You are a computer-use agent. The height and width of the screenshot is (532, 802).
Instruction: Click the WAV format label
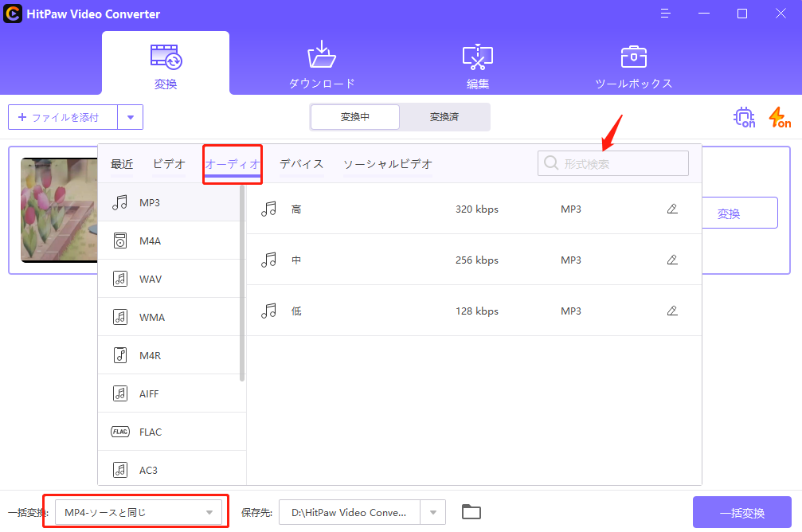click(x=151, y=280)
